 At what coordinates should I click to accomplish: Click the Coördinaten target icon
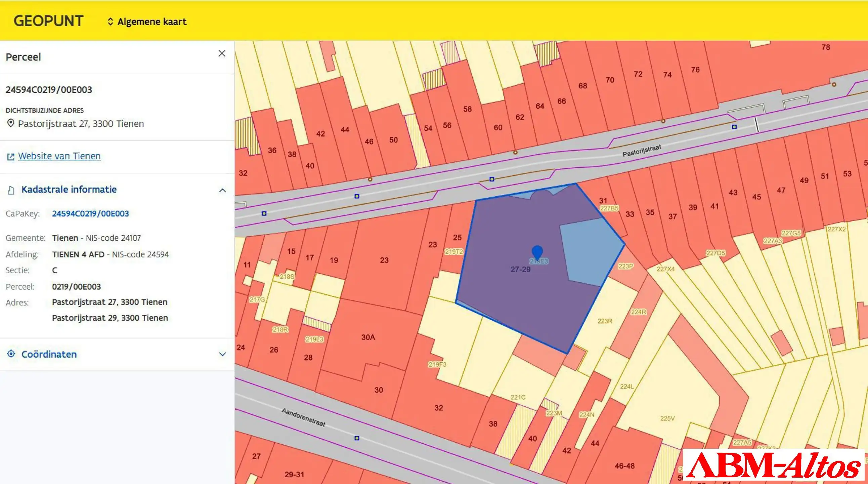[x=11, y=354]
